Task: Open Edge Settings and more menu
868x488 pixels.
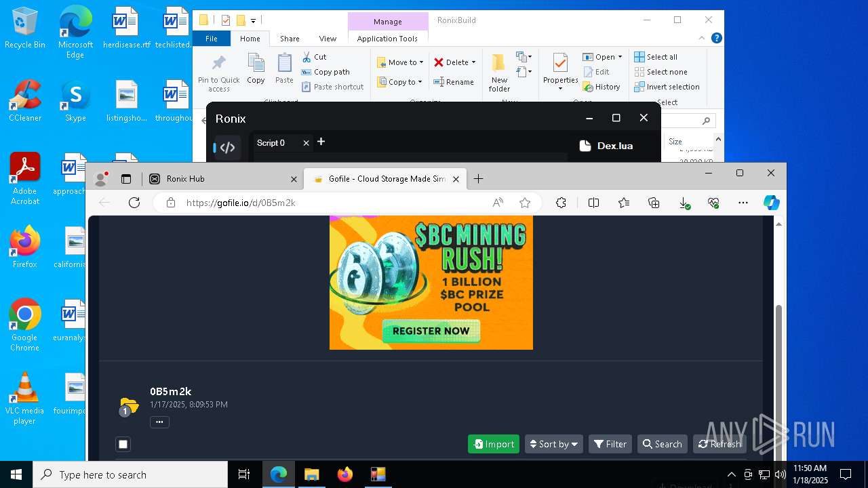Action: point(743,203)
